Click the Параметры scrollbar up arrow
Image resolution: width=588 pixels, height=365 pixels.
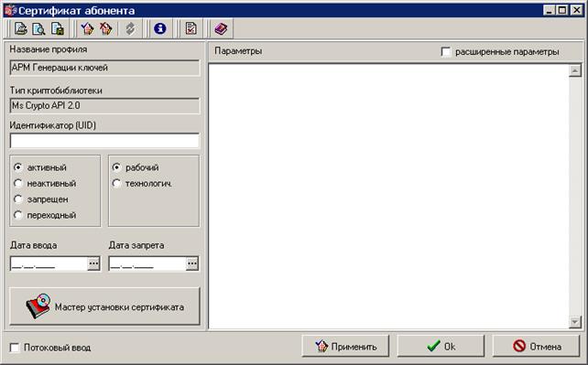pos(574,70)
